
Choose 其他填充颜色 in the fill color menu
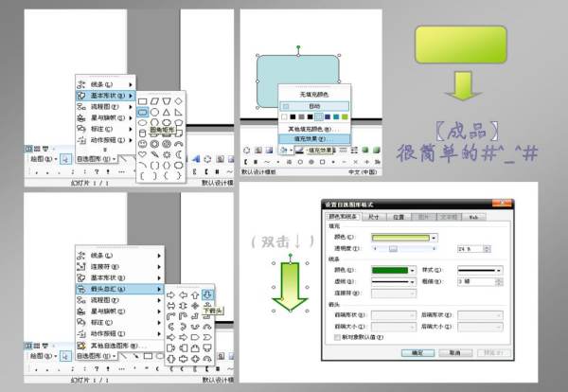[314, 129]
